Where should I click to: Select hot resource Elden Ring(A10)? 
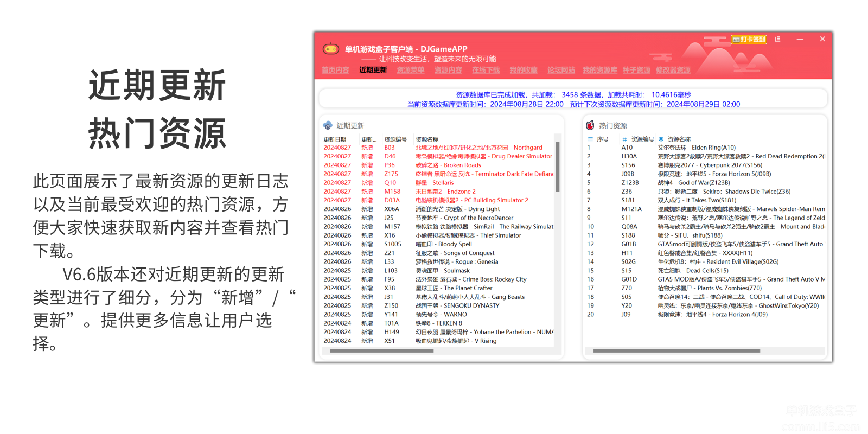pyautogui.click(x=705, y=148)
